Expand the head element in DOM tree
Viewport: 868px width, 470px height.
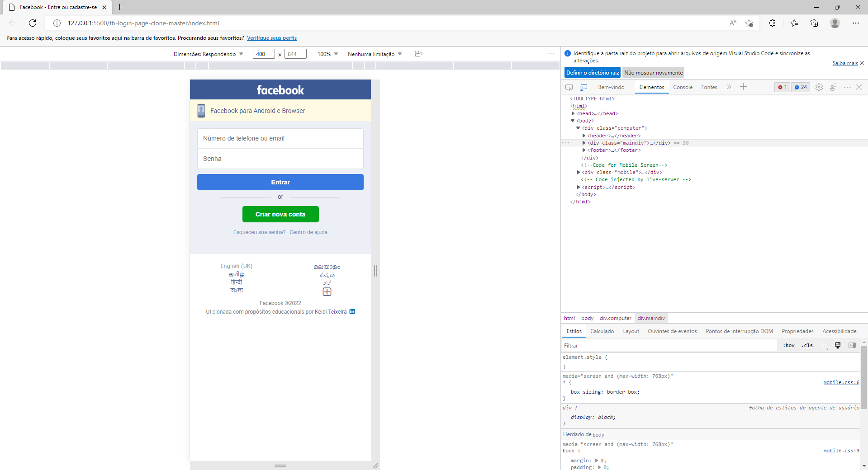point(574,113)
